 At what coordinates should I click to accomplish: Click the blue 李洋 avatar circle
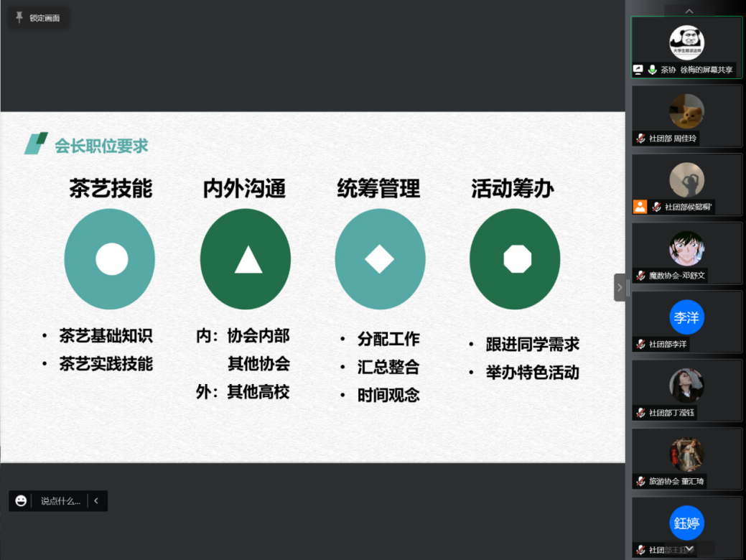(686, 318)
